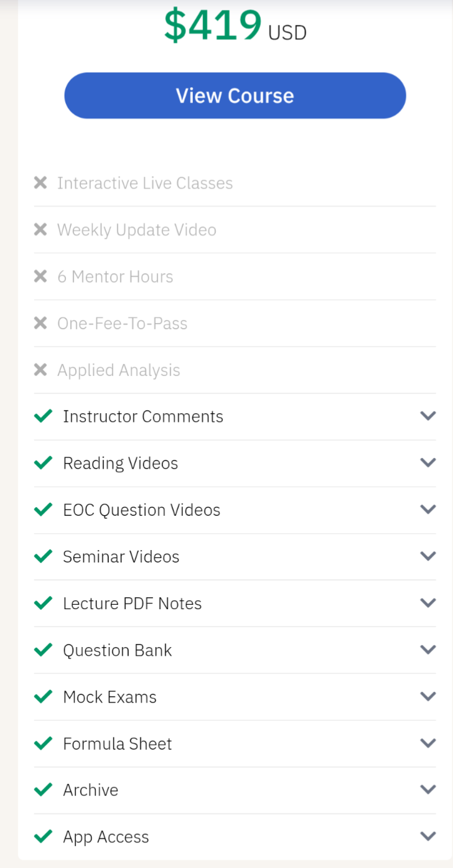
Task: Open the Lecture PDF Notes chevron
Action: [x=427, y=602]
